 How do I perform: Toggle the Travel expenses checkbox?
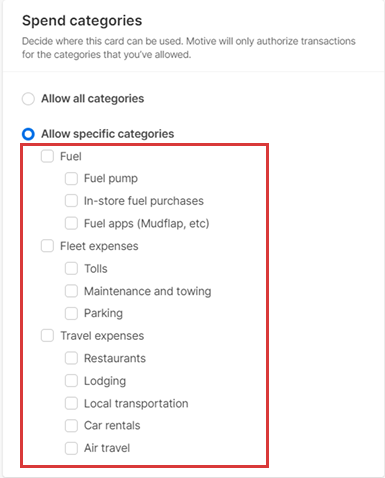tap(47, 336)
